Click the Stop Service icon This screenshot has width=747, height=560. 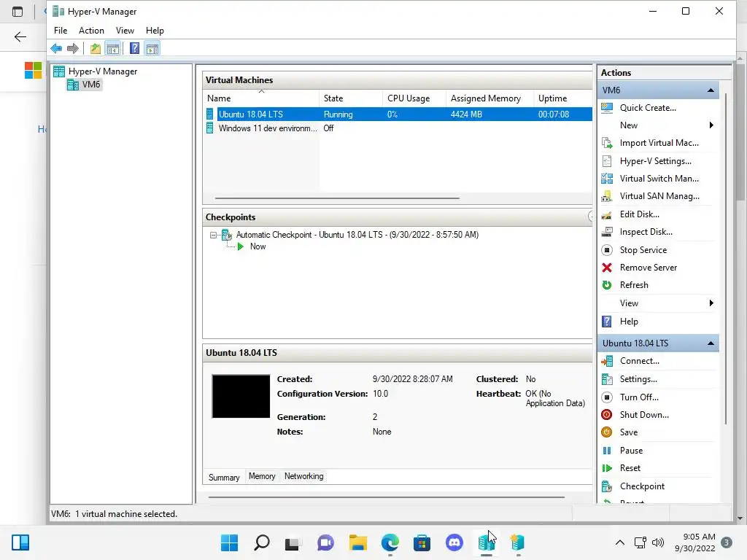click(607, 250)
